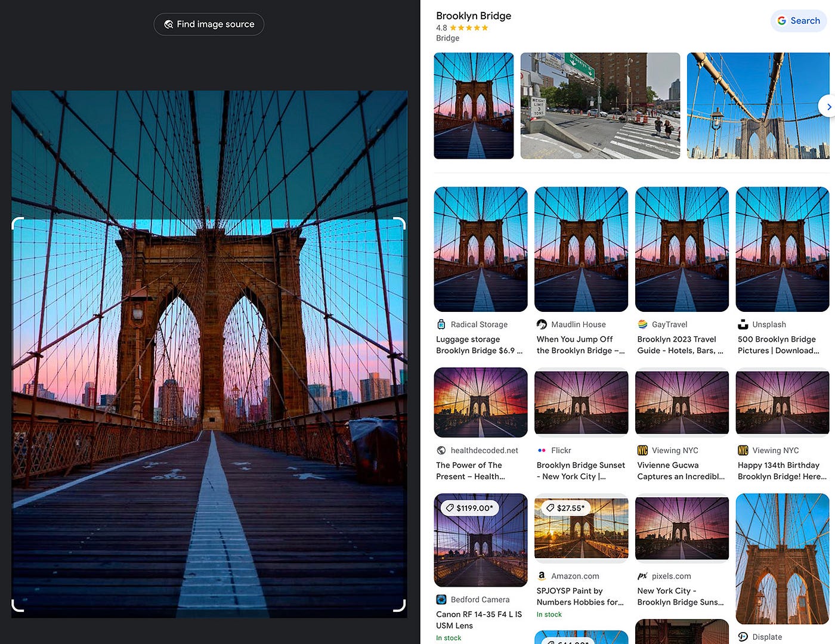Click the 4.8 star rating

pyautogui.click(x=462, y=28)
